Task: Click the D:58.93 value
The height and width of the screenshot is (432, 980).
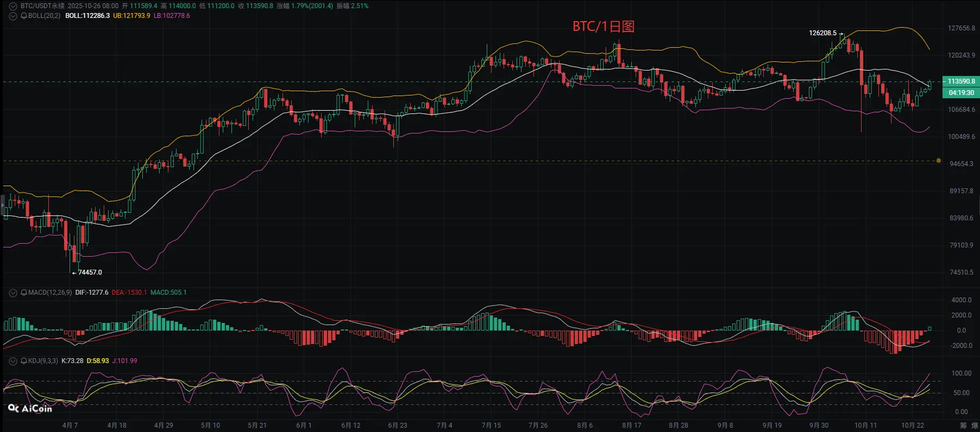Action: pyautogui.click(x=98, y=361)
